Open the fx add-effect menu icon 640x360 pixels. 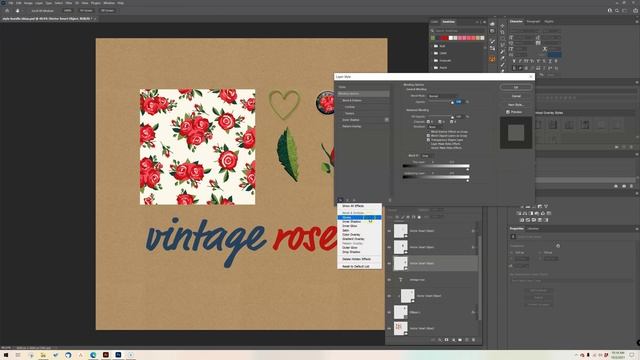tap(340, 200)
